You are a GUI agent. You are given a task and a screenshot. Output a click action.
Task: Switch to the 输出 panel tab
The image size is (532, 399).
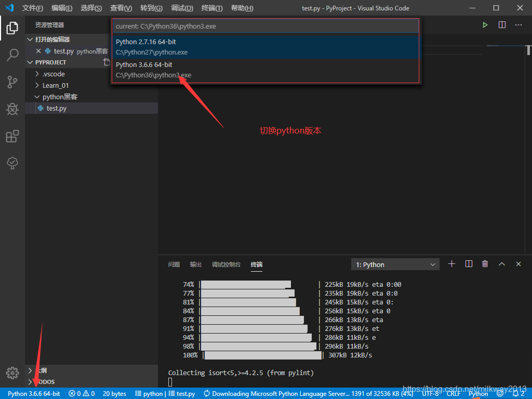[x=195, y=264]
